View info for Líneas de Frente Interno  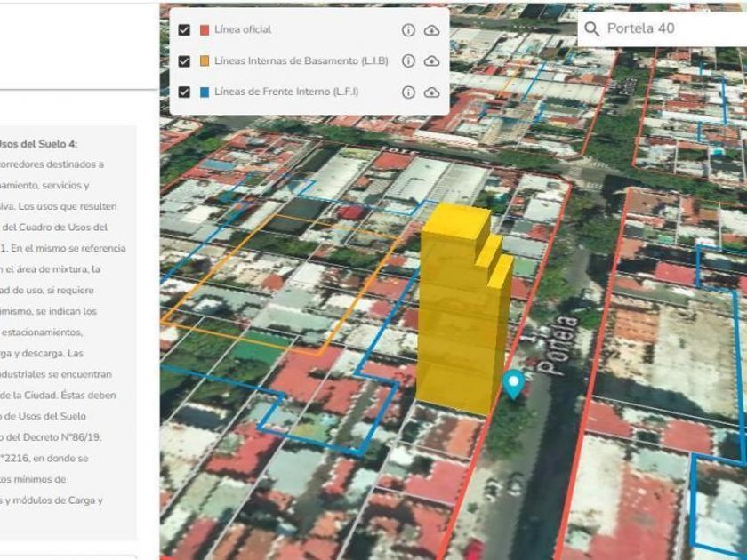coord(408,92)
